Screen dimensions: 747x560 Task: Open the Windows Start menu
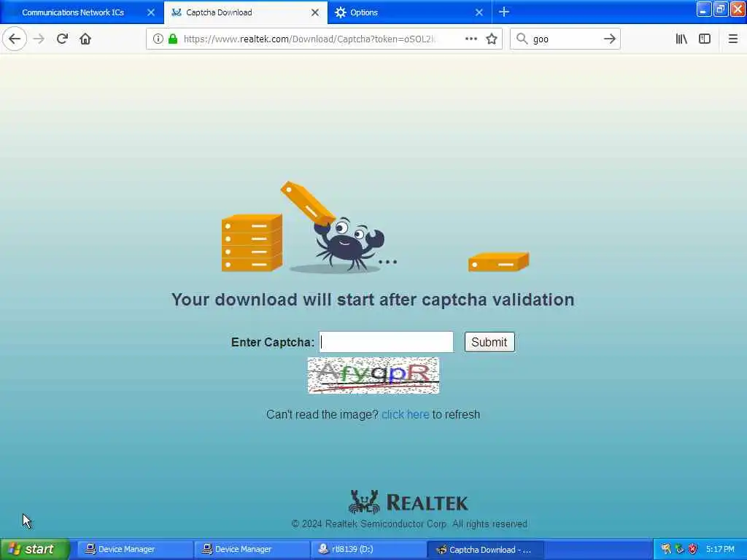[35, 549]
